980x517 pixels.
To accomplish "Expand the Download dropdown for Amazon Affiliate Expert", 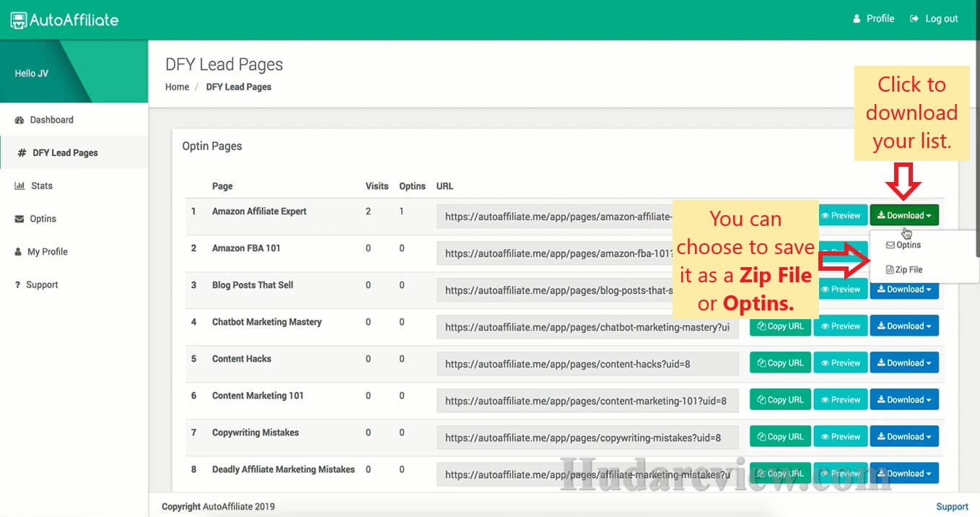I will tap(904, 215).
